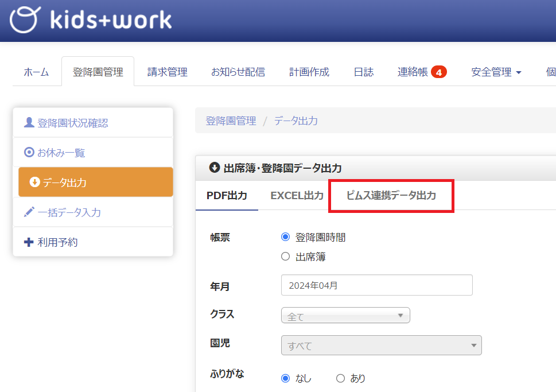The height and width of the screenshot is (392, 556).
Task: Select the PDF出力 tab
Action: 227,196
